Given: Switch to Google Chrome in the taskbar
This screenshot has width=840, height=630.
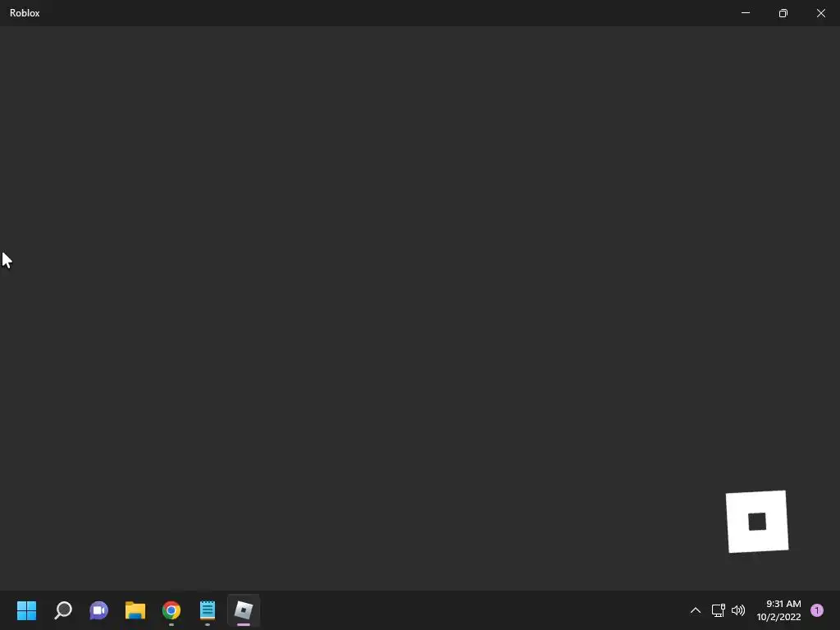Looking at the screenshot, I should (x=171, y=610).
